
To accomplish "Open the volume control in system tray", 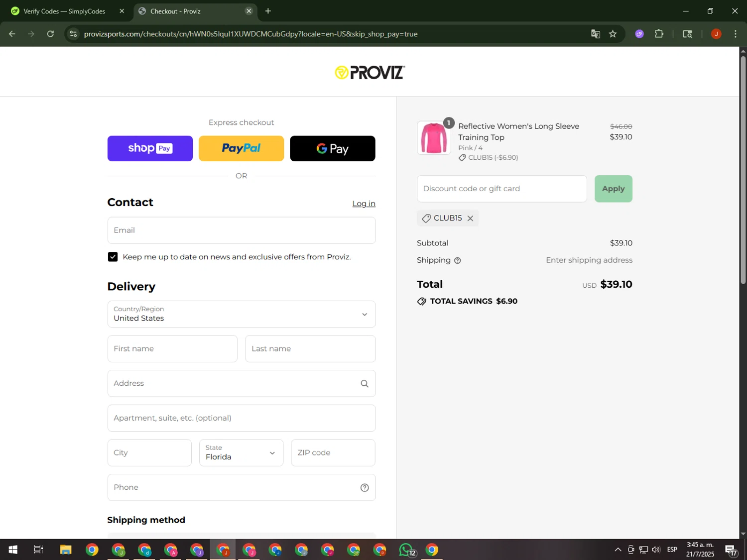I will click(x=656, y=550).
